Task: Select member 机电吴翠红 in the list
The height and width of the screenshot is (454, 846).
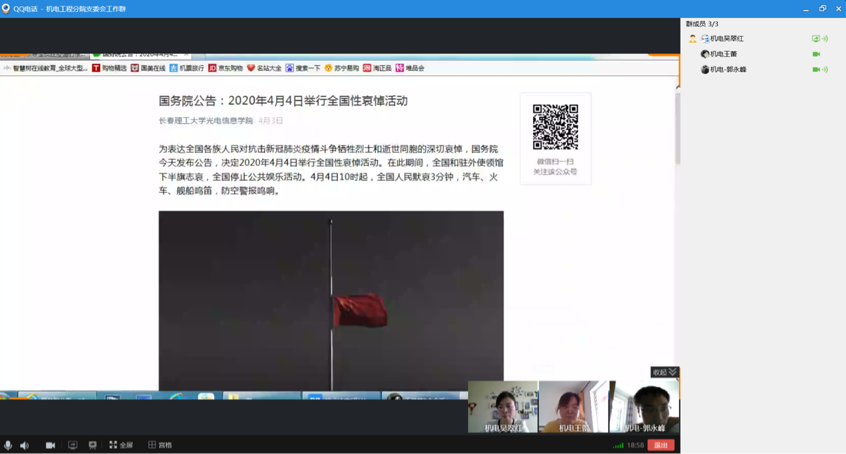Action: [726, 39]
